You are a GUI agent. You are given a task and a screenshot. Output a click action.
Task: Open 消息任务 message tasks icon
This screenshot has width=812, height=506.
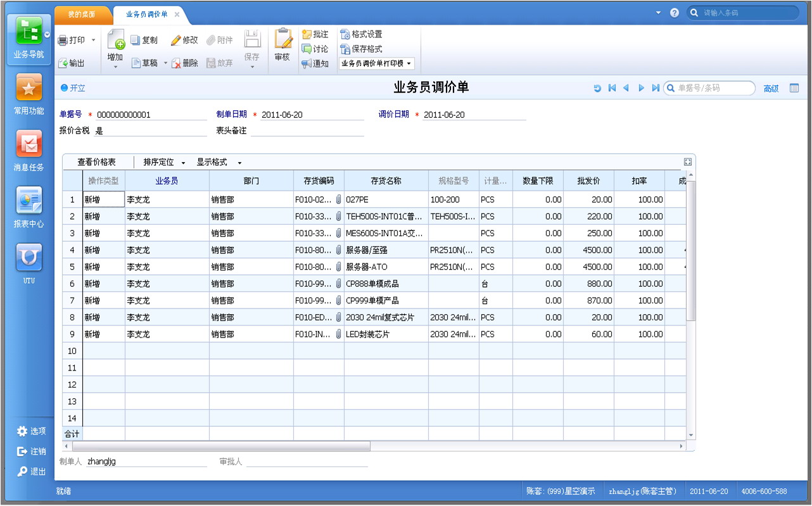pyautogui.click(x=29, y=144)
